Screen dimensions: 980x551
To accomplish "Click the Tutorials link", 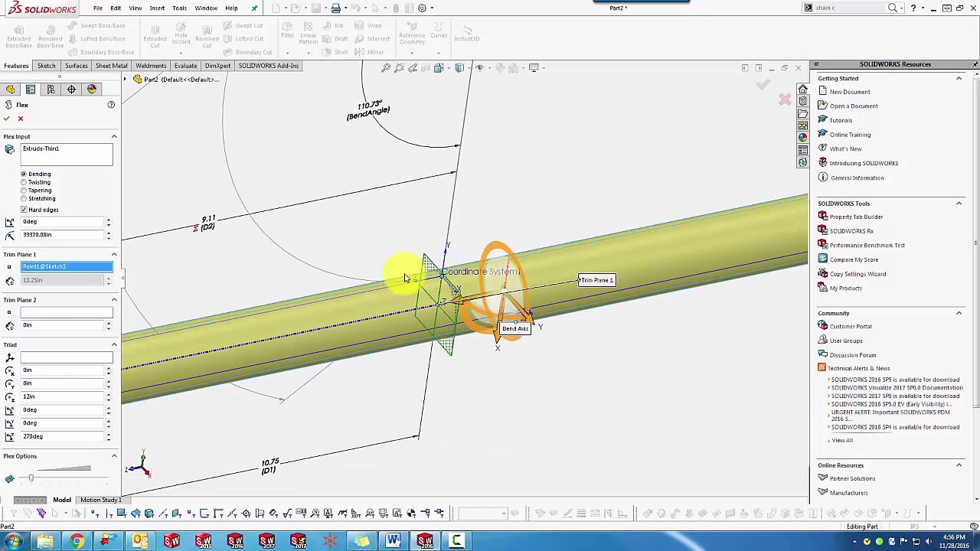I will tap(841, 120).
